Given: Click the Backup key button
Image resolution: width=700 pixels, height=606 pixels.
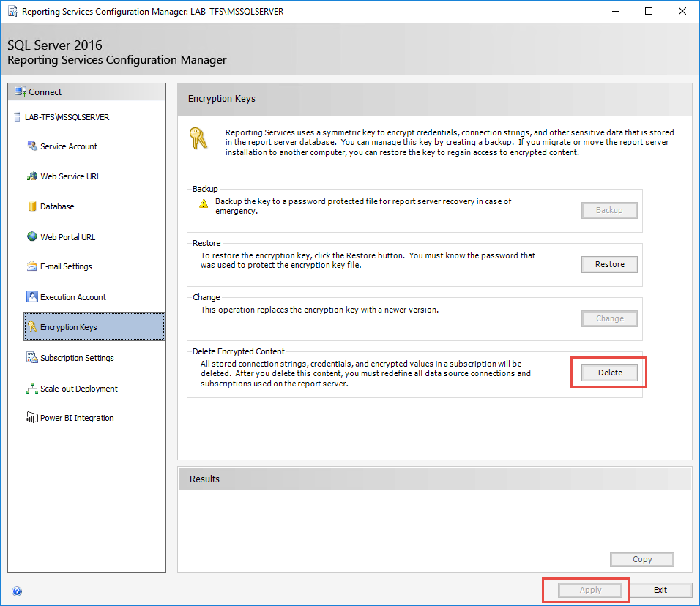Looking at the screenshot, I should tap(609, 210).
